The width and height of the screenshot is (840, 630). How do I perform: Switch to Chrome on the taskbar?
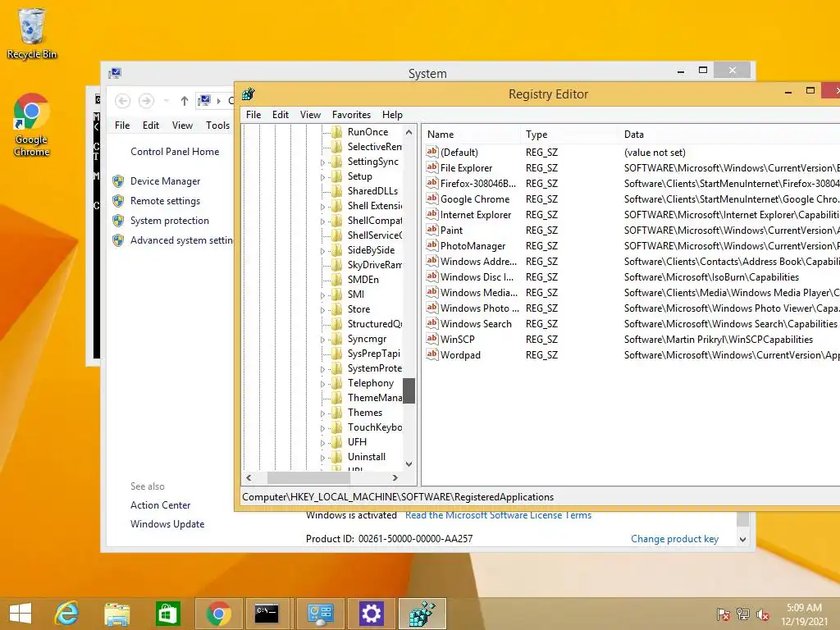click(218, 614)
